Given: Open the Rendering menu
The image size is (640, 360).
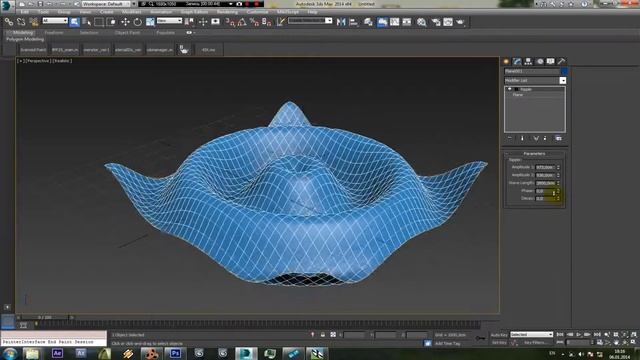Looking at the screenshot, I should 227,12.
